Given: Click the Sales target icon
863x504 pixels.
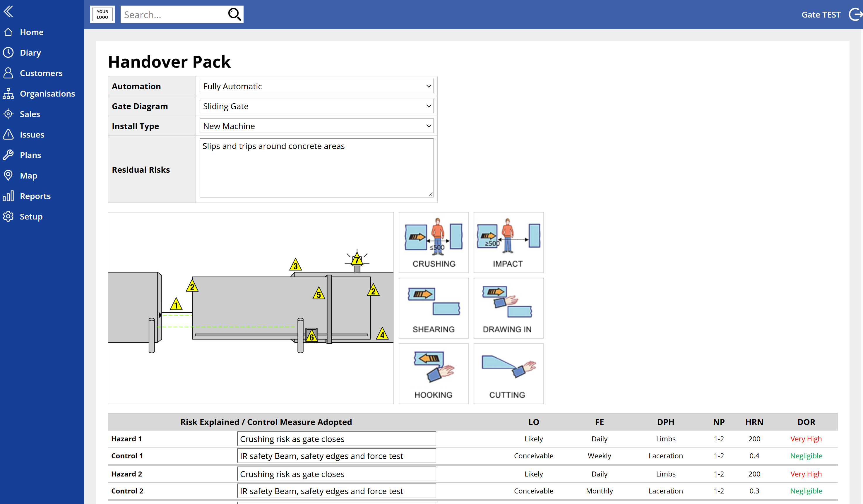Looking at the screenshot, I should 8,114.
